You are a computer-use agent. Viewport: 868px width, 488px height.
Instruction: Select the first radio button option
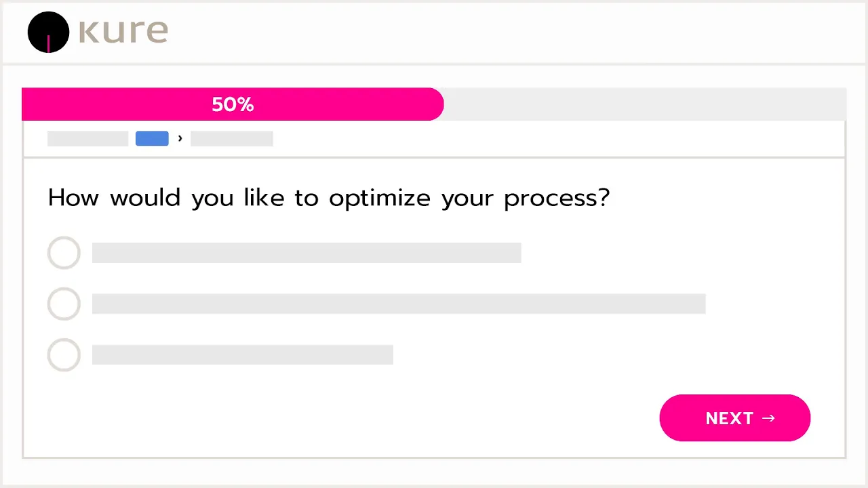tap(64, 253)
